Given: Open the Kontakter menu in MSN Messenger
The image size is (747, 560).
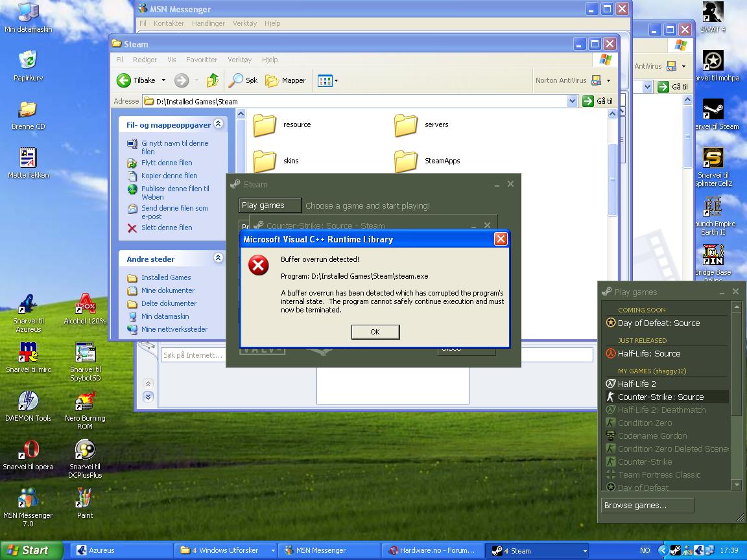Looking at the screenshot, I should [169, 23].
